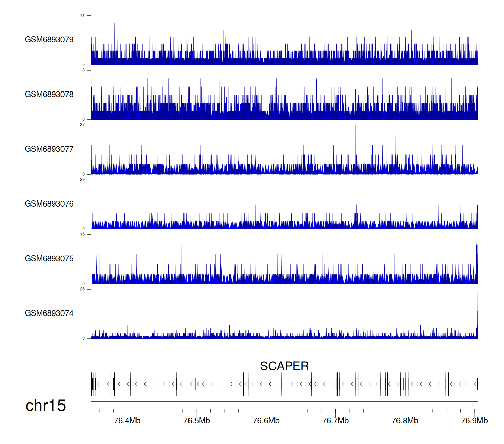The image size is (504, 444).
Task: Click the tallest peak in GSM6893079 track
Action: tap(459, 24)
